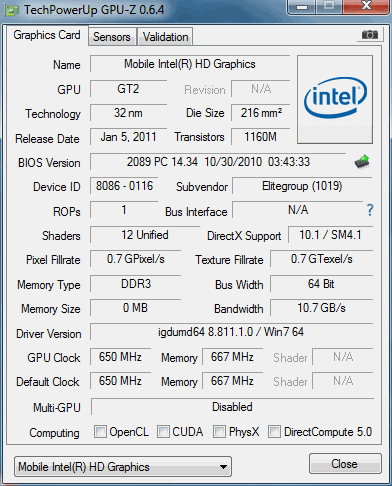This screenshot has height=486, width=392.
Task: Open the graphics card selection dropdown
Action: point(123,467)
